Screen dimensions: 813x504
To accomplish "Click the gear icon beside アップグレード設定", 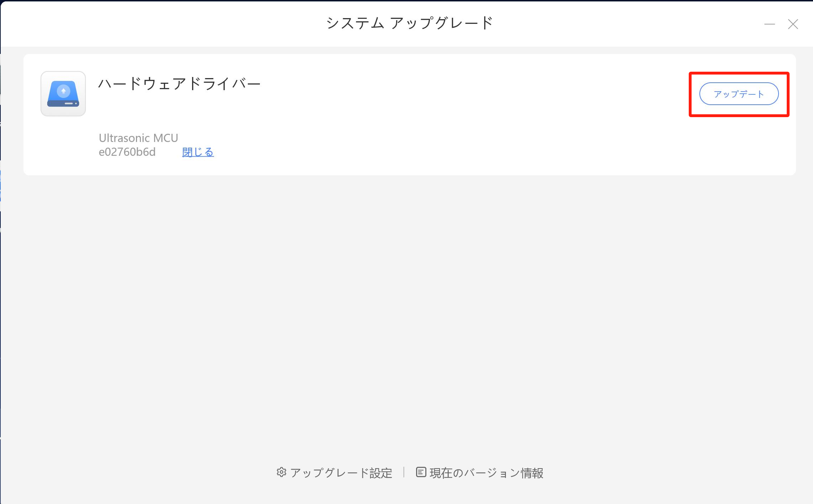I will [282, 472].
